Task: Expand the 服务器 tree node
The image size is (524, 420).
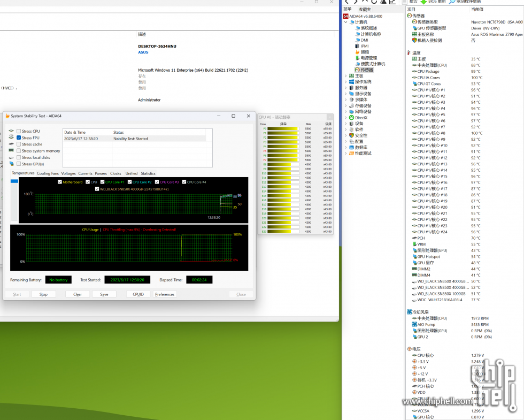Action: pyautogui.click(x=346, y=88)
